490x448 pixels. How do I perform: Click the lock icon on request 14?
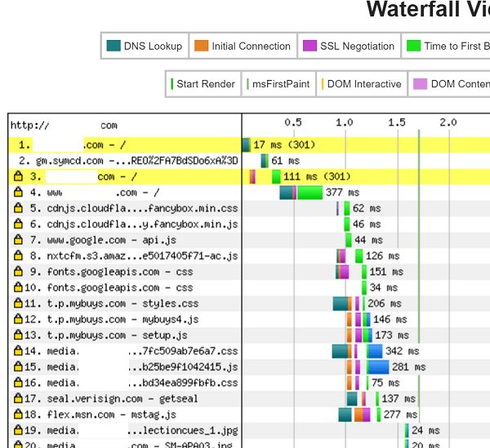[19, 351]
